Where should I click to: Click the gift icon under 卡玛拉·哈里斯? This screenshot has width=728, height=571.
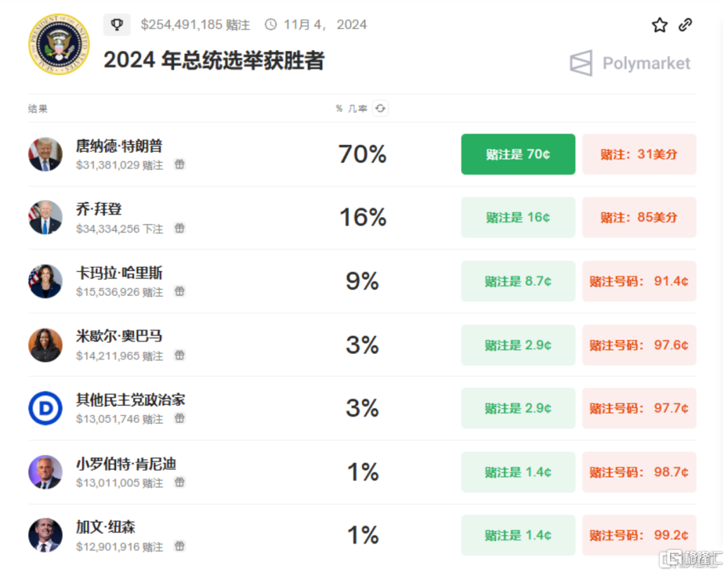point(179,292)
